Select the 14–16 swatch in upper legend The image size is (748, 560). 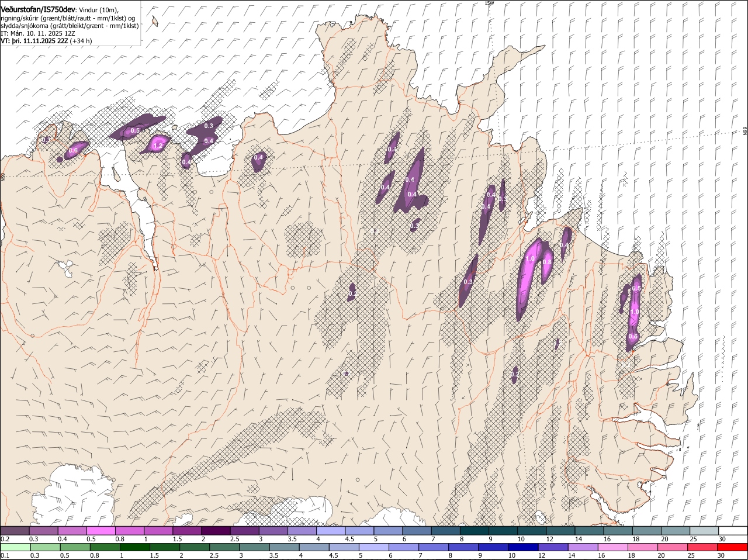click(589, 531)
